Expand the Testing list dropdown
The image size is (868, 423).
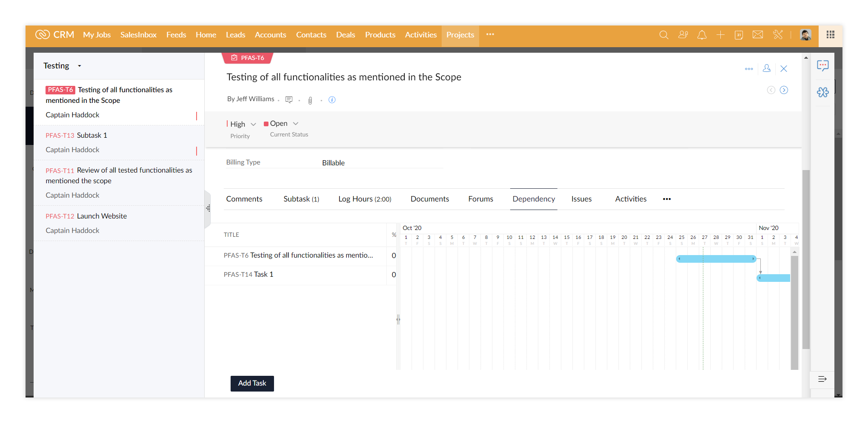click(80, 66)
